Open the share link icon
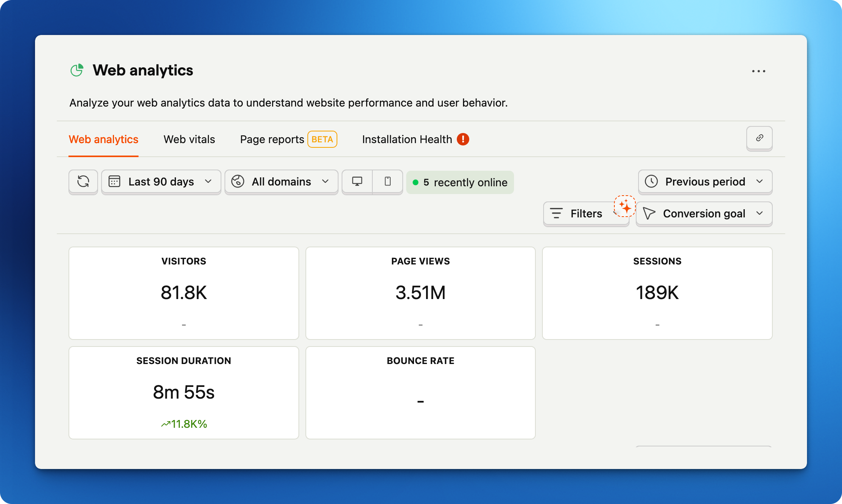Screen dimensions: 842x504 click(x=759, y=138)
